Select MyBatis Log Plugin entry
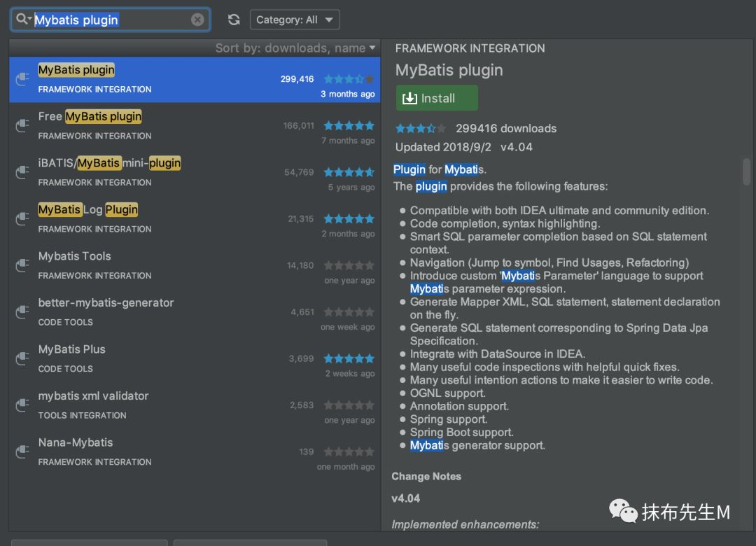756x546 pixels. (195, 219)
